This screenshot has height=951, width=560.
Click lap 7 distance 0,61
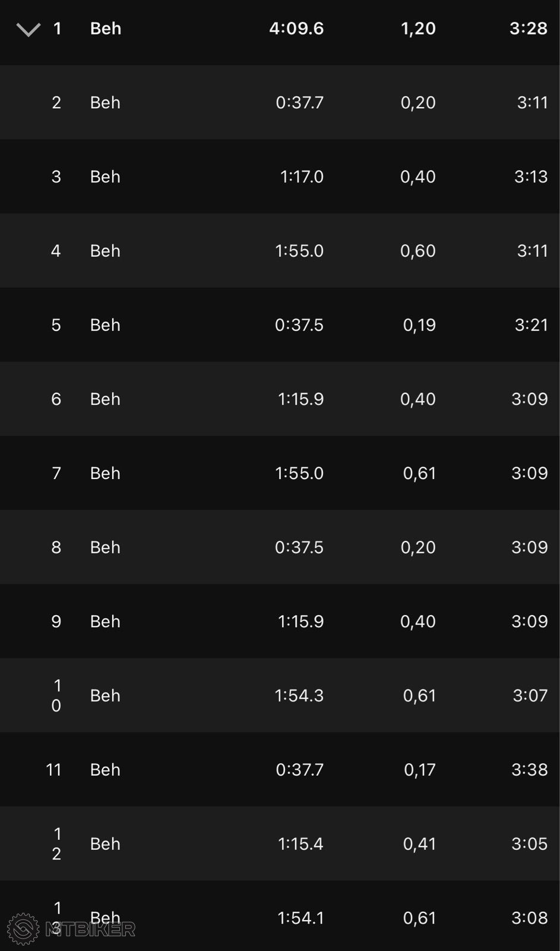(419, 473)
